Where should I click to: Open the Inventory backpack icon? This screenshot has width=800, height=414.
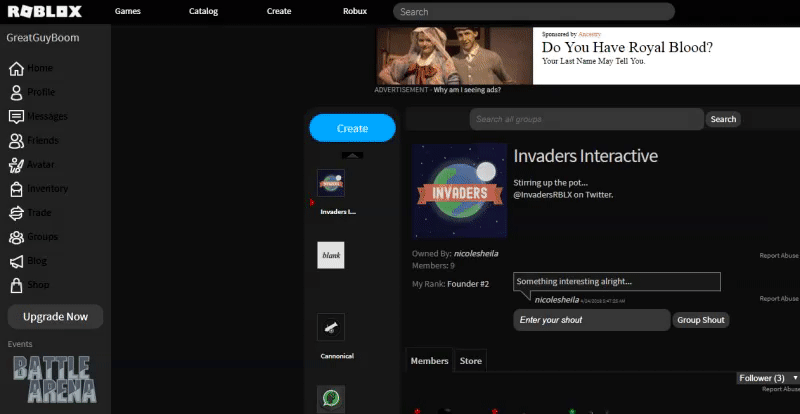[x=16, y=189]
